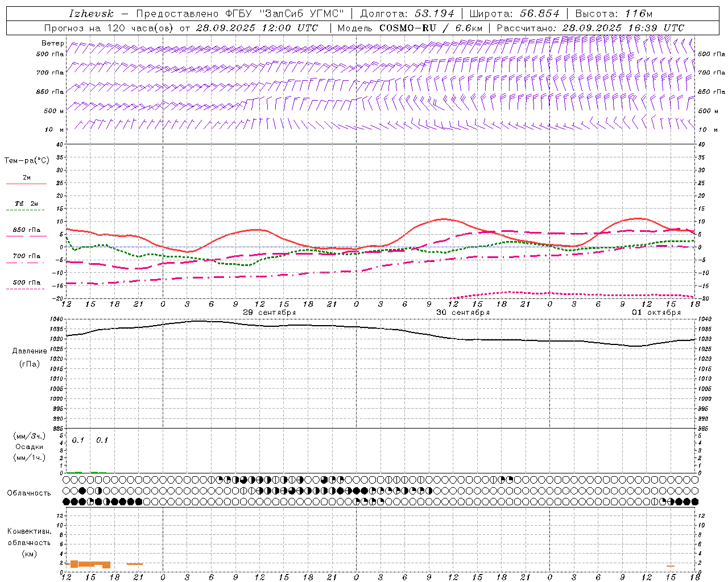Click 'Прогноз на 120 часа(ов)' forecast text

point(109,28)
